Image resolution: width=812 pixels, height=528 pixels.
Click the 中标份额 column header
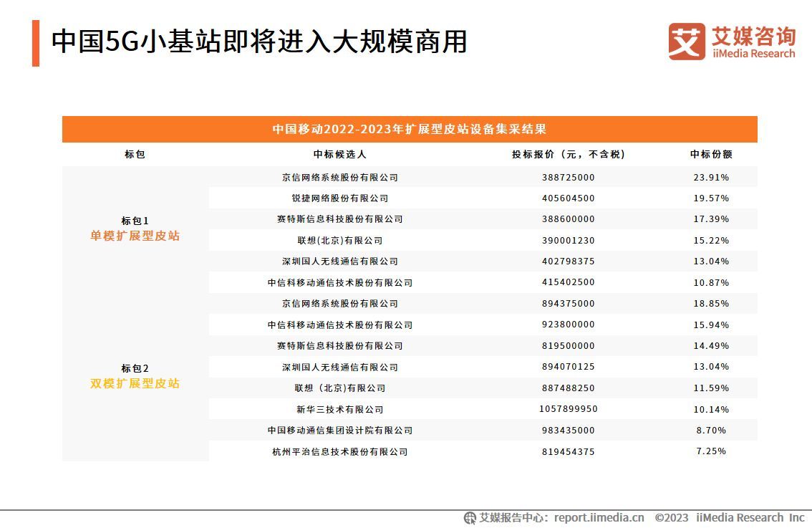pyautogui.click(x=712, y=155)
